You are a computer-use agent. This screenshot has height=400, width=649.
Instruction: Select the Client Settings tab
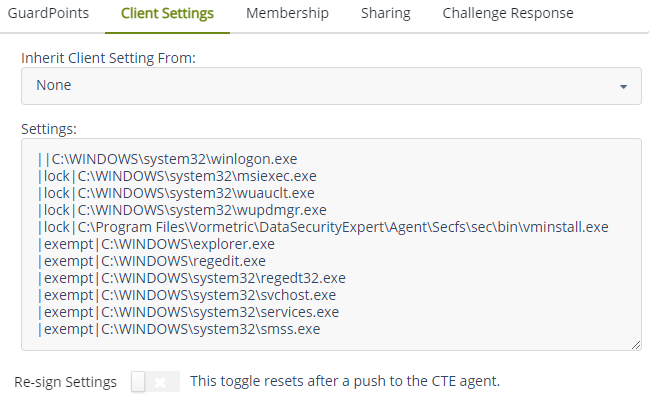[x=167, y=14]
